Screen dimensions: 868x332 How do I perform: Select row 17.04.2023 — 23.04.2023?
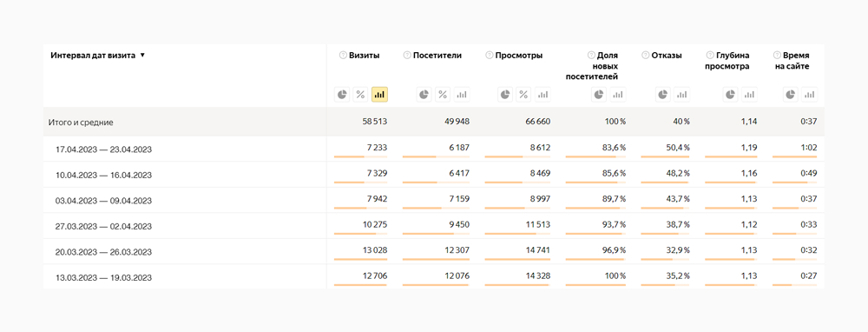click(434, 149)
